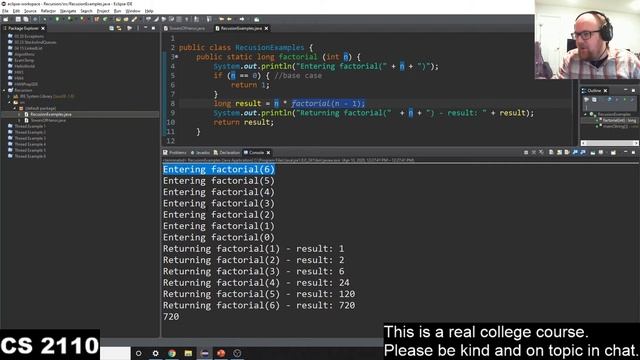This screenshot has width=640, height=360.
Task: Maximize the Outline view
Action: (x=633, y=90)
